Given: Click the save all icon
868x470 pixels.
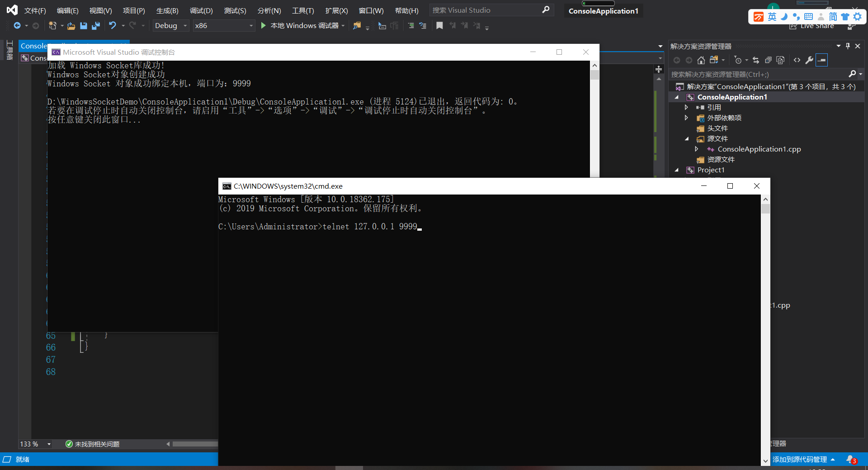Looking at the screenshot, I should tap(95, 26).
